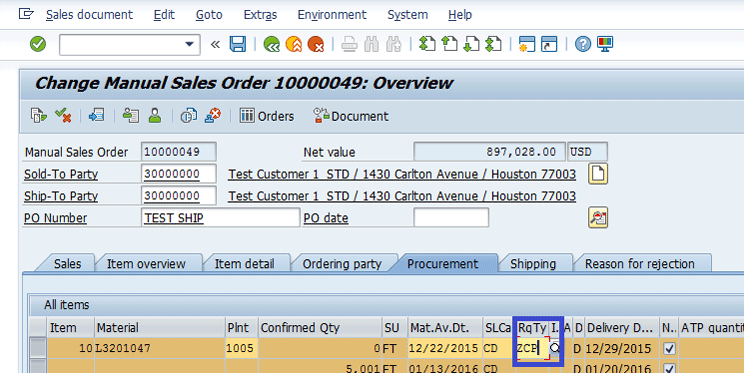Image resolution: width=745 pixels, height=373 pixels.
Task: Switch to the Ordering party tab
Action: click(342, 264)
